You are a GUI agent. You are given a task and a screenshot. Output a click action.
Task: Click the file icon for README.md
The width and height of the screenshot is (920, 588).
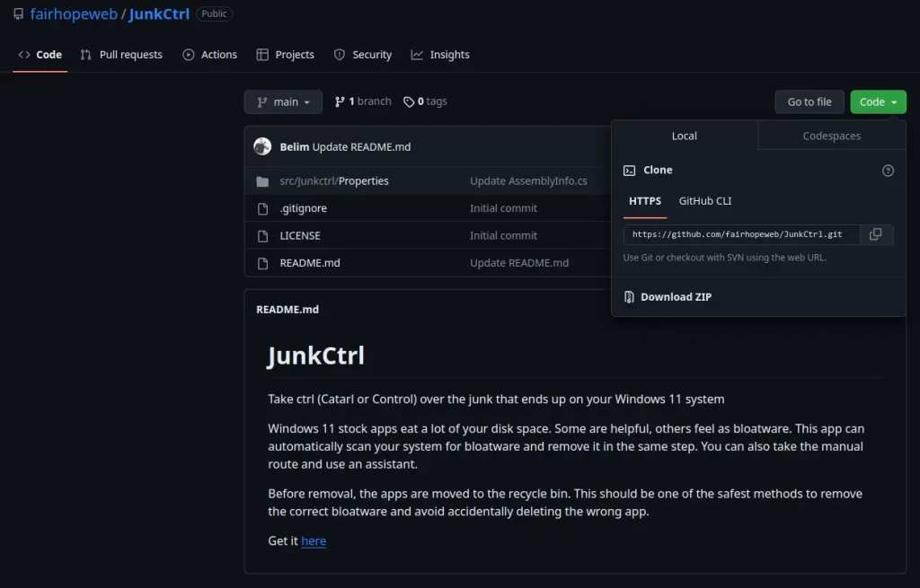262,264
